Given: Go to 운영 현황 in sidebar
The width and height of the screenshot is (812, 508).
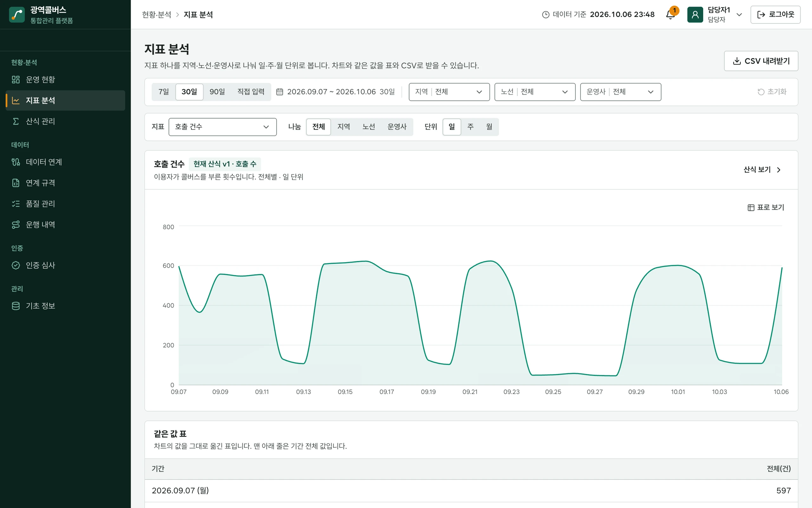Looking at the screenshot, I should pos(65,80).
